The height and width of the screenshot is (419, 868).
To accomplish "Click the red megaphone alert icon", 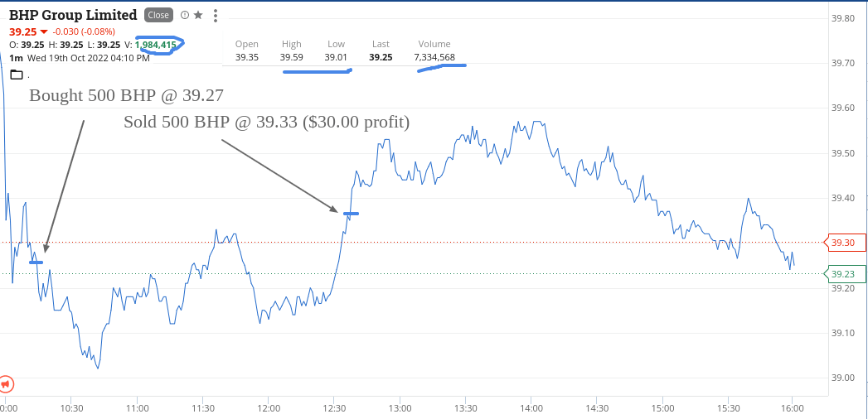I will pyautogui.click(x=6, y=383).
